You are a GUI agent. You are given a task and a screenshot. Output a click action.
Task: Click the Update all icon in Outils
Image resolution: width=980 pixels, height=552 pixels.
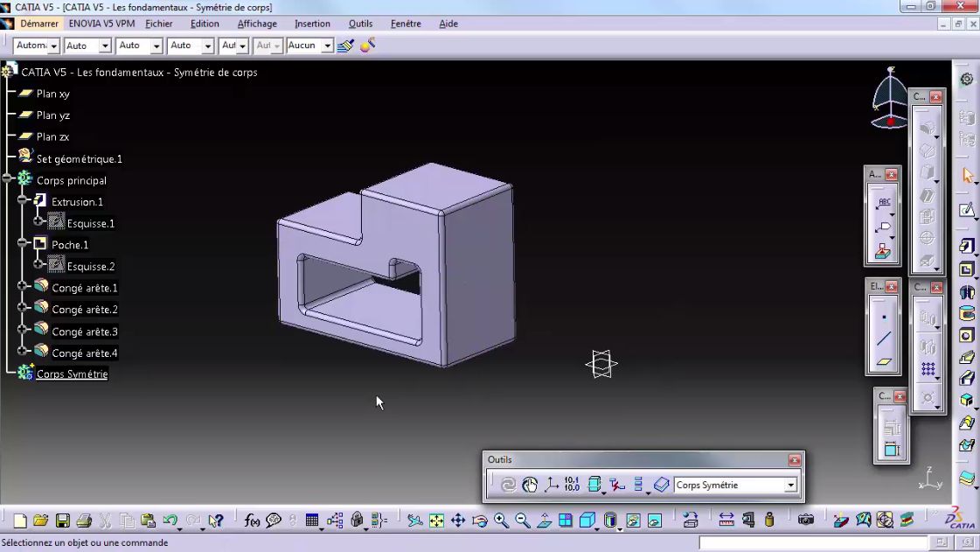click(508, 486)
